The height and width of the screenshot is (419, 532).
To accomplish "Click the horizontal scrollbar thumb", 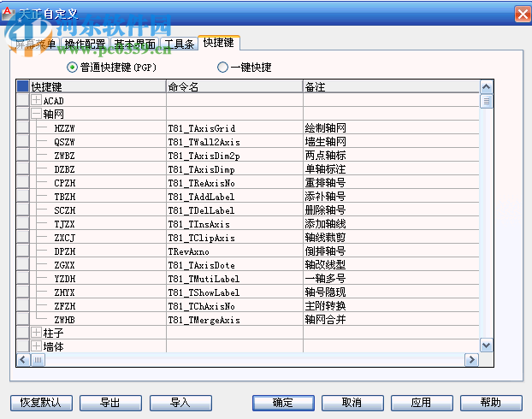I will click(38, 360).
